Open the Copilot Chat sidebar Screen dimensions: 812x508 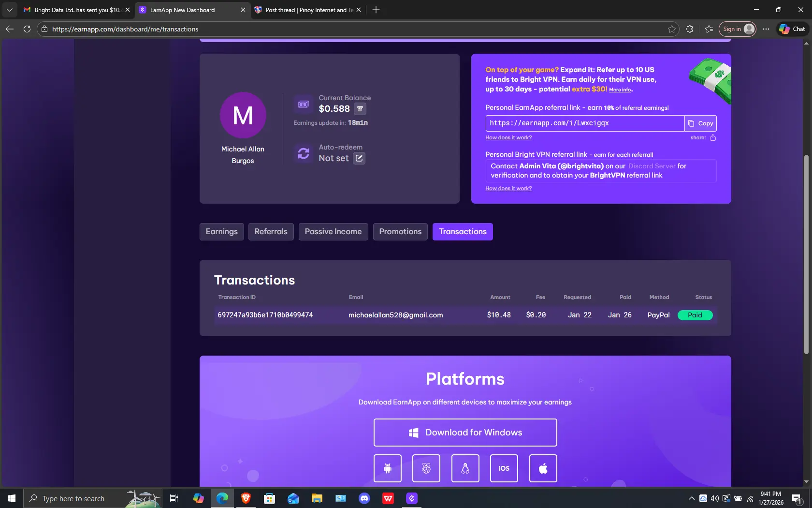pyautogui.click(x=792, y=29)
